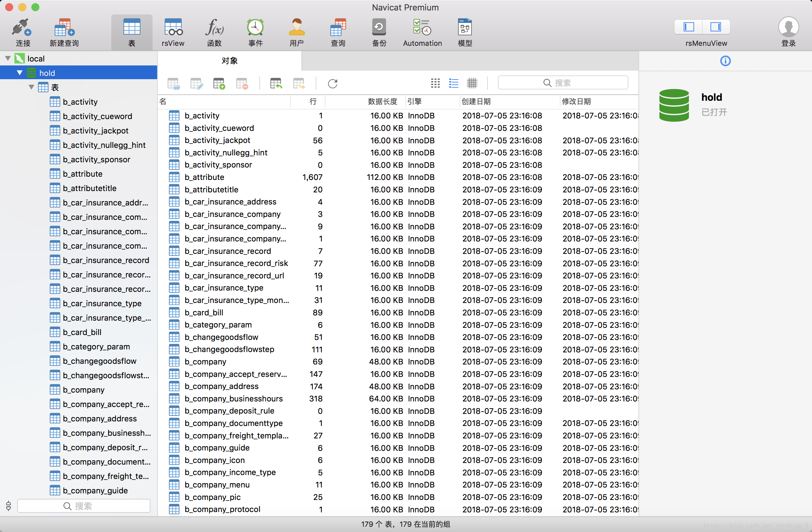Switch to the detail grid view mode
Screen dimensions: 812x532
pyautogui.click(x=472, y=83)
